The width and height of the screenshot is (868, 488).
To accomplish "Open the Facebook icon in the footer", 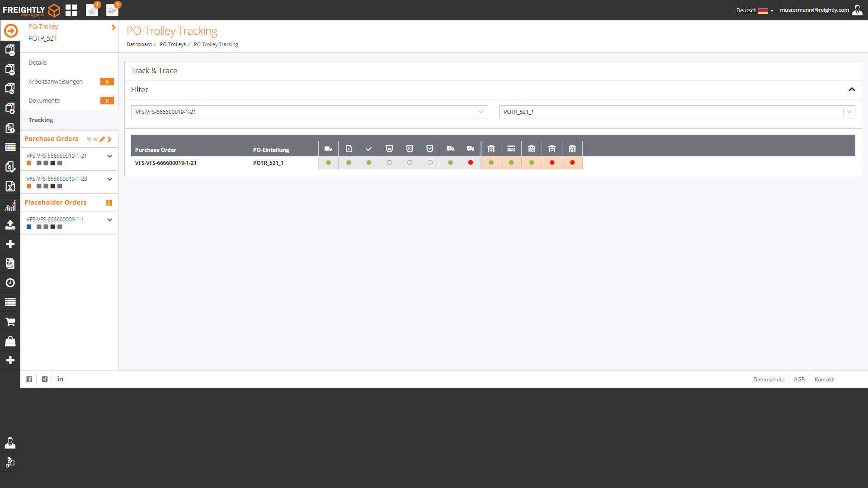I will (x=29, y=379).
